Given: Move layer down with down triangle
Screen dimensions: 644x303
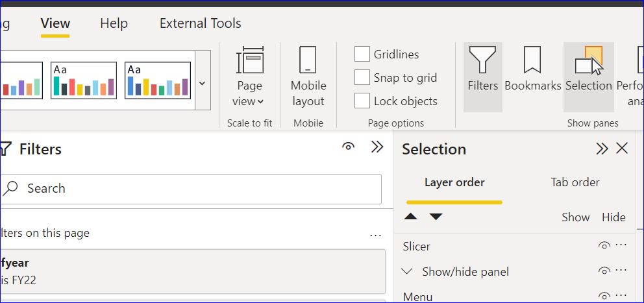Looking at the screenshot, I should [436, 216].
